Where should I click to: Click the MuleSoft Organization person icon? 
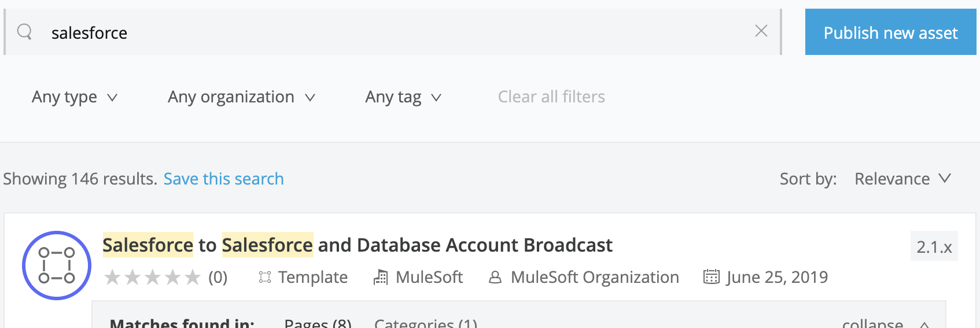pos(495,278)
